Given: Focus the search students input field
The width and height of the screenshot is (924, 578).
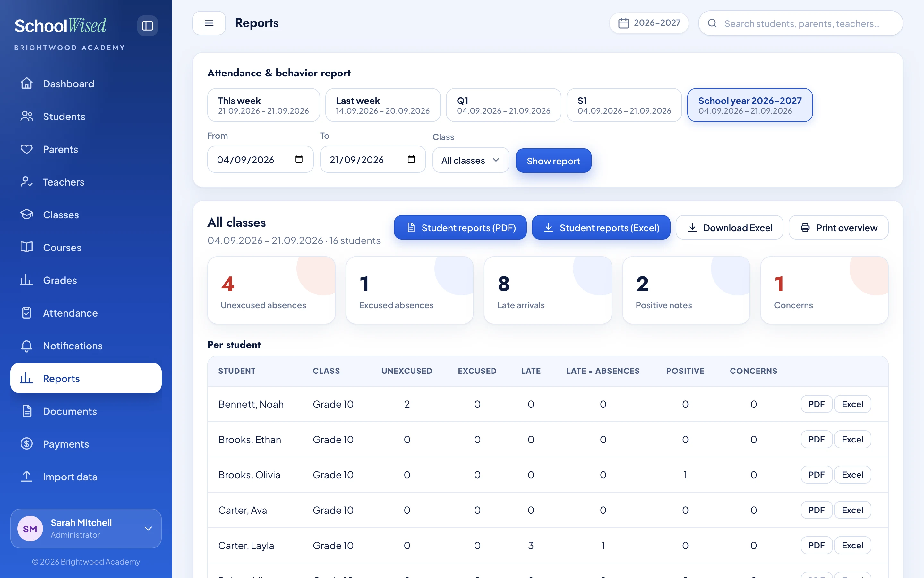Looking at the screenshot, I should tap(800, 23).
